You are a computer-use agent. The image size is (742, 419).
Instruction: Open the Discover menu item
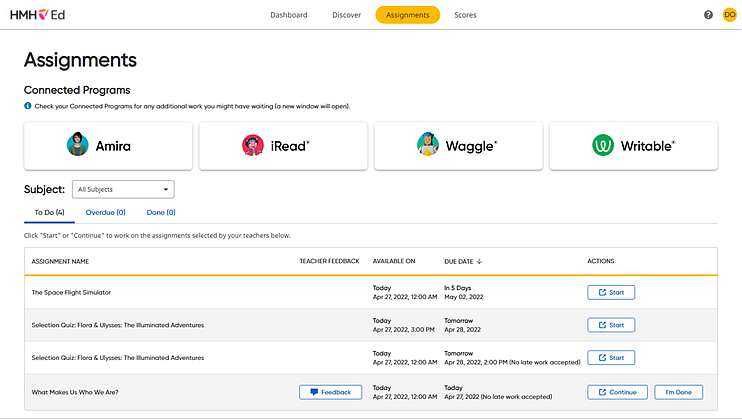click(x=346, y=15)
